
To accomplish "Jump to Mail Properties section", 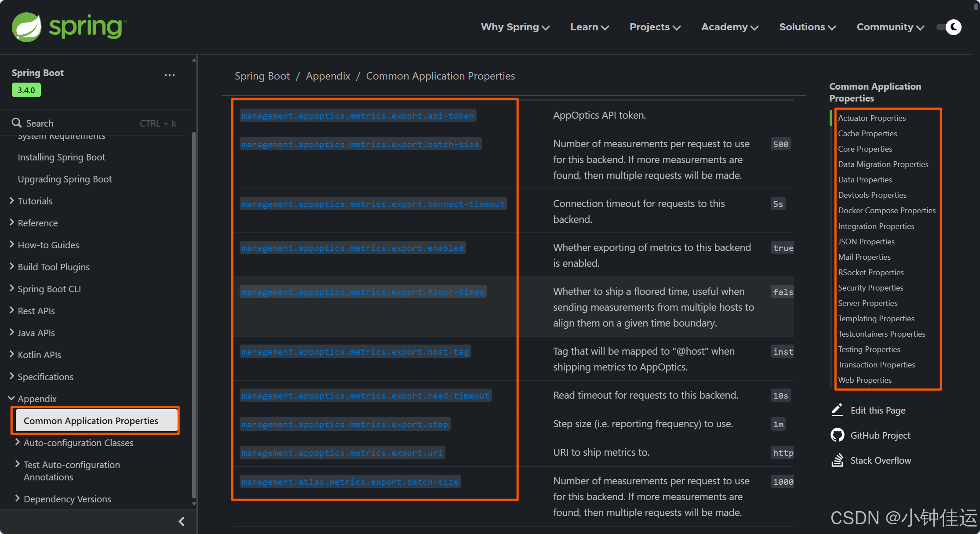I will point(864,257).
